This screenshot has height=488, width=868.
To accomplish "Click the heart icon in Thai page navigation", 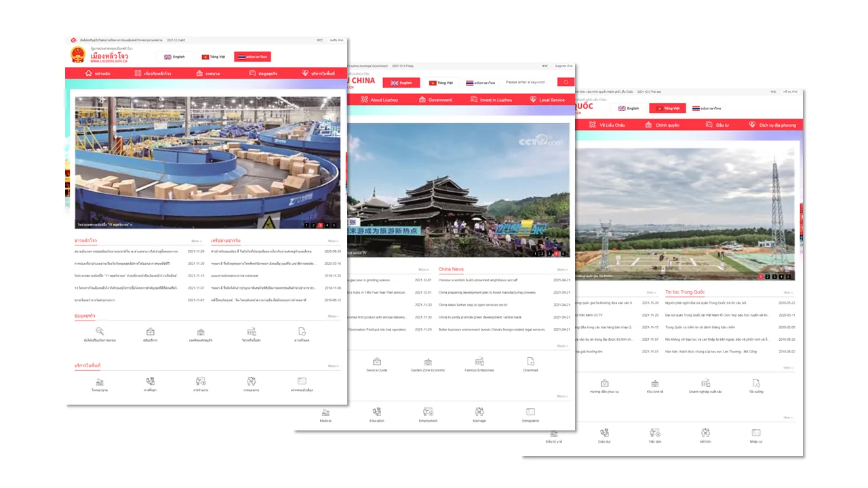I will point(305,73).
